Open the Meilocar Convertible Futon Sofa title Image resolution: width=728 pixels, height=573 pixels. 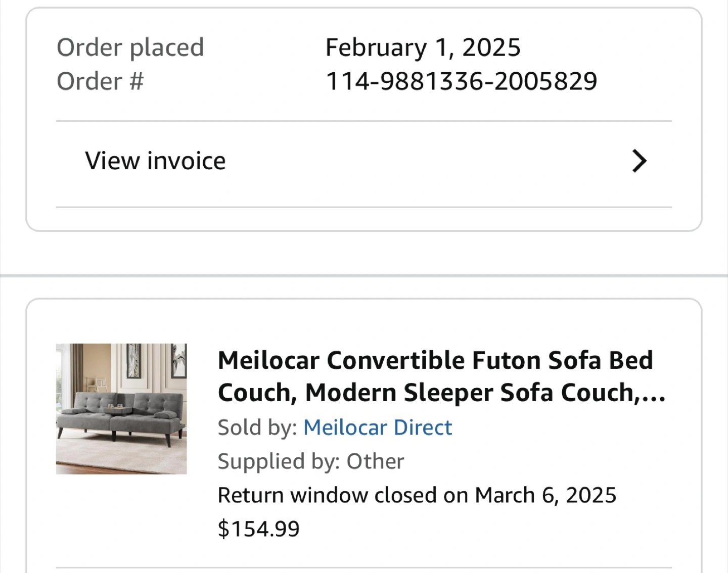[x=435, y=361]
